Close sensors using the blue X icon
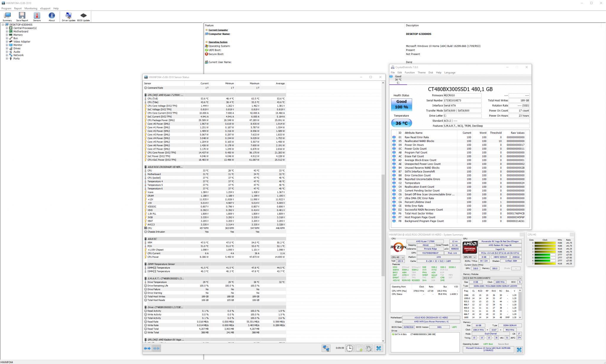This screenshot has width=606, height=364. pos(378,348)
